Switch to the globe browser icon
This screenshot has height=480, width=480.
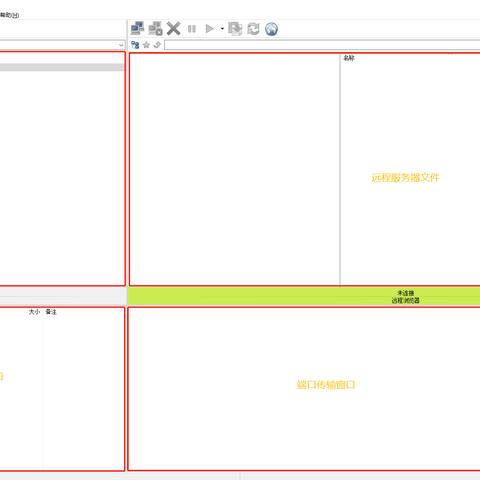tap(271, 29)
